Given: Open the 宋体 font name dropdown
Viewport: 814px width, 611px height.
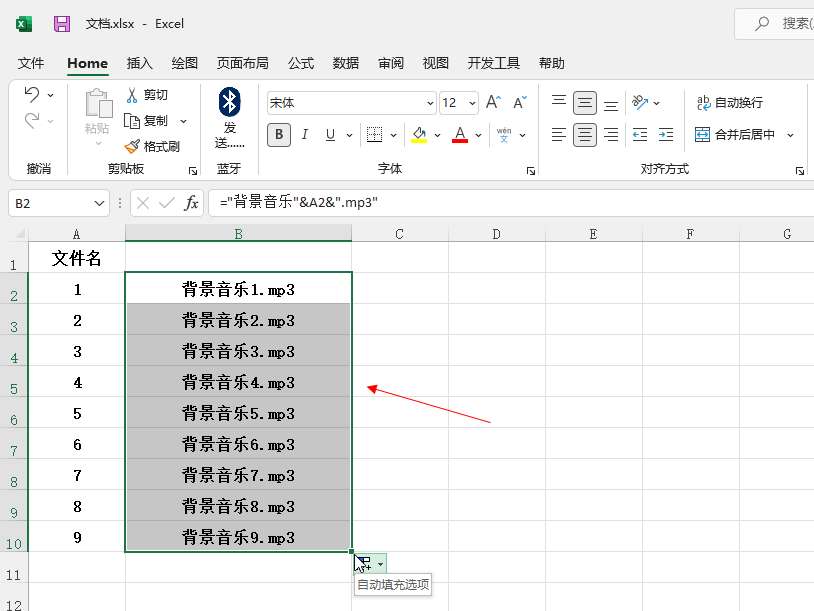Looking at the screenshot, I should (430, 103).
